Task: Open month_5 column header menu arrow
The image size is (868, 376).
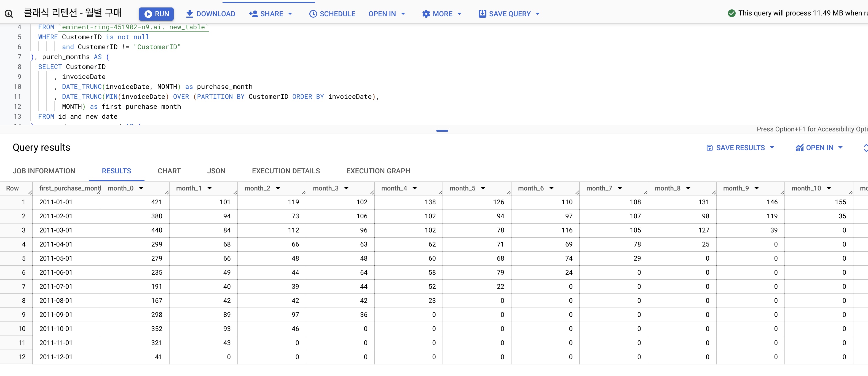Action: pos(483,188)
